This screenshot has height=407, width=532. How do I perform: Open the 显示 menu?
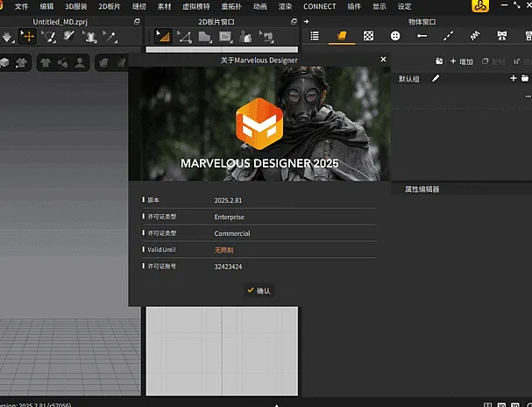coord(379,6)
